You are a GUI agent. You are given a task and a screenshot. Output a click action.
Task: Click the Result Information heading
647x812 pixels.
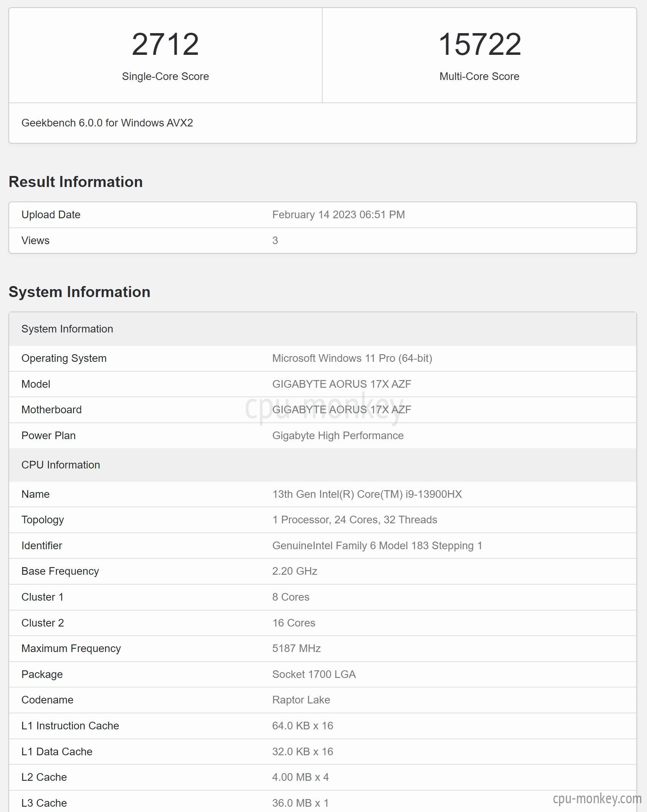[75, 182]
